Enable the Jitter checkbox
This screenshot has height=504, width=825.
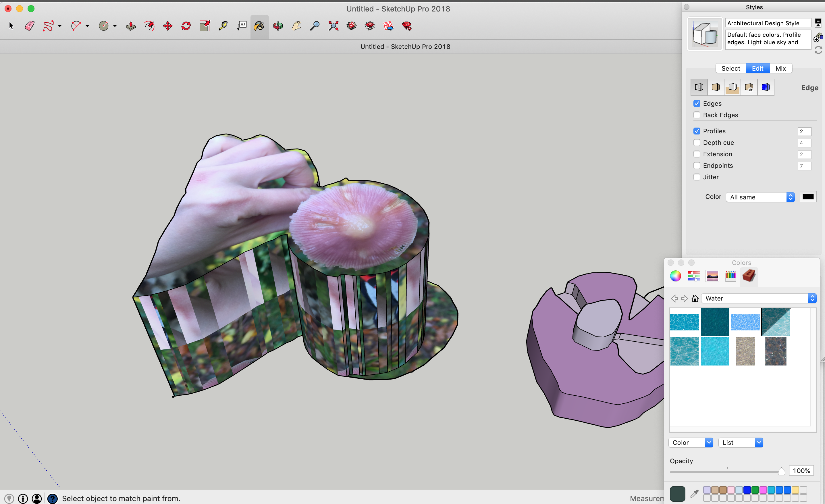click(697, 177)
